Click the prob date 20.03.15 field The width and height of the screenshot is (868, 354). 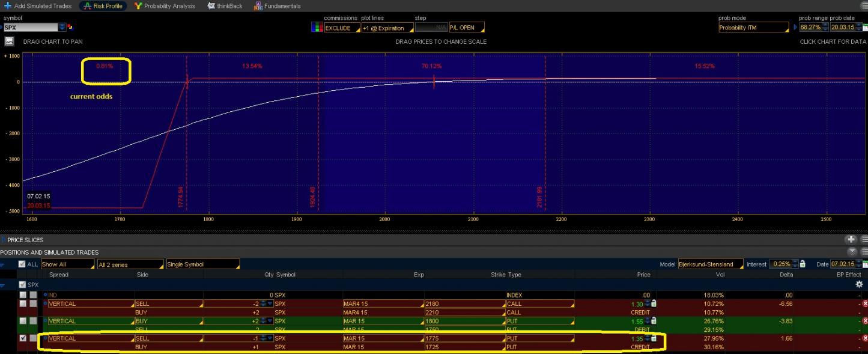842,28
